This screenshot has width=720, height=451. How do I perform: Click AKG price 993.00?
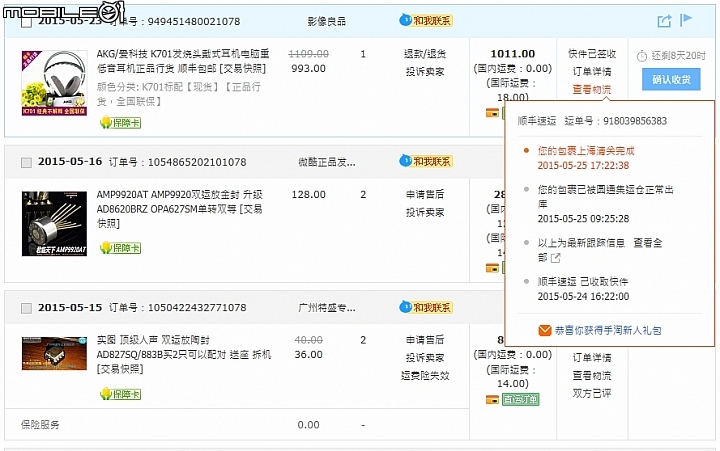tap(309, 68)
